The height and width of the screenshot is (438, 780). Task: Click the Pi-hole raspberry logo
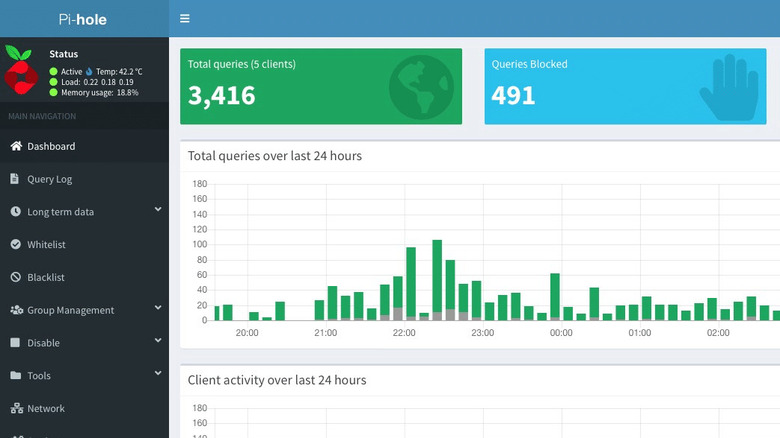pos(24,72)
